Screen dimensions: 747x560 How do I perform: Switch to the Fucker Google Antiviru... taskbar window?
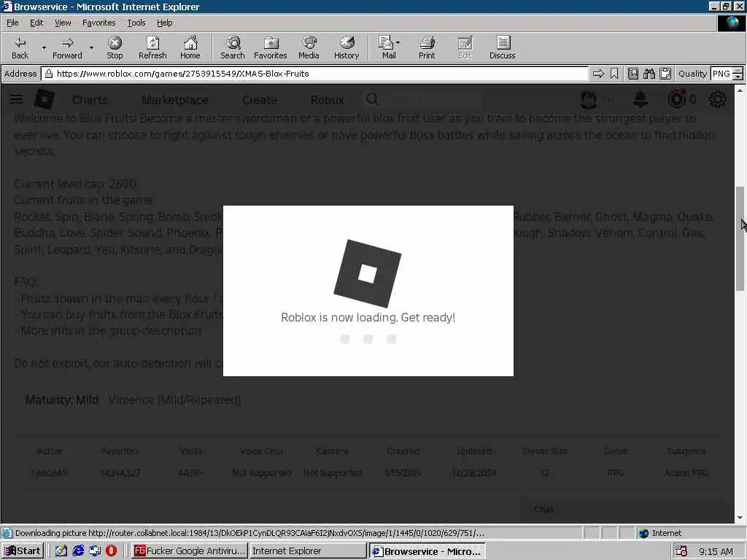pos(189,551)
